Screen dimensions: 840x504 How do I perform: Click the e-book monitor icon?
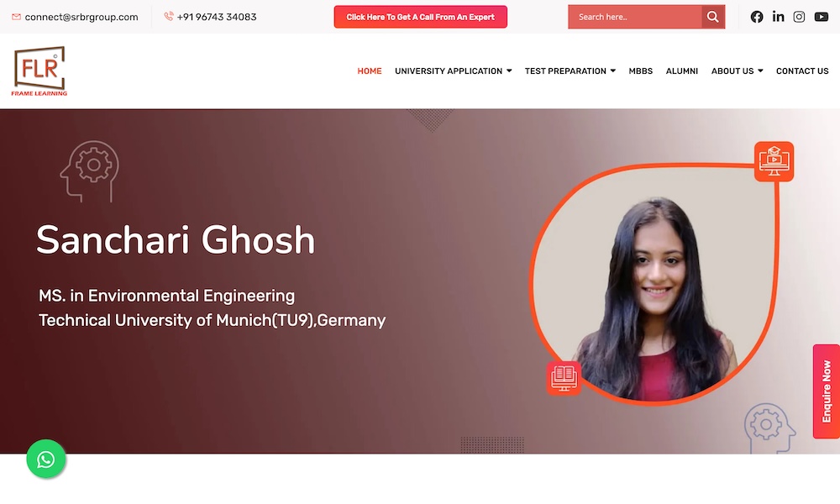tap(564, 378)
